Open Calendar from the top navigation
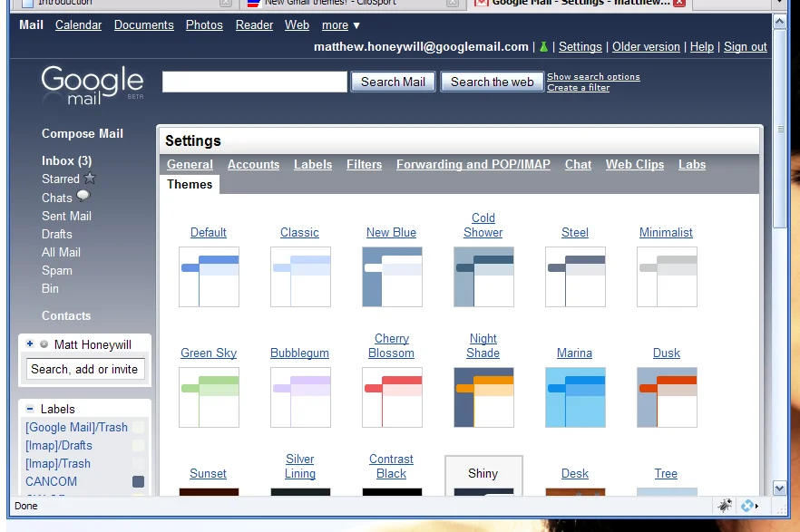Viewport: 800px width, 532px height. [79, 25]
